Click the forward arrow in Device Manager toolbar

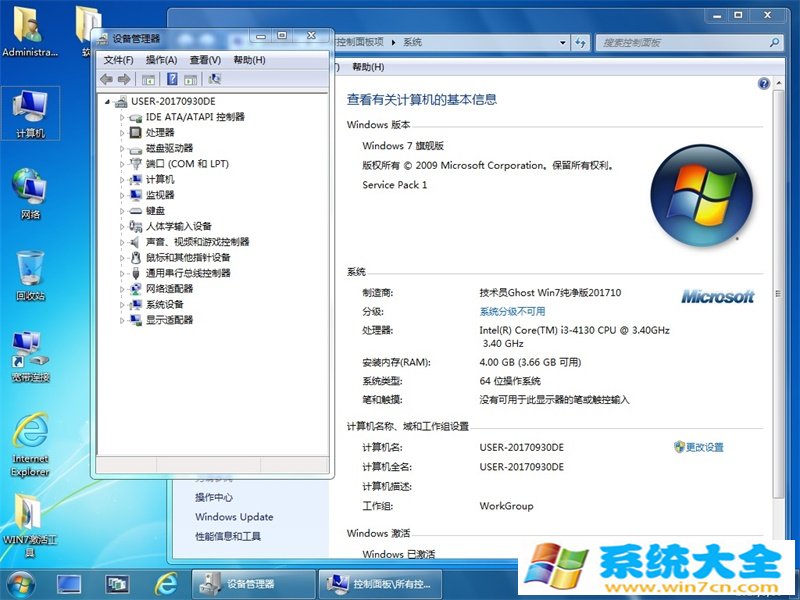pyautogui.click(x=122, y=78)
